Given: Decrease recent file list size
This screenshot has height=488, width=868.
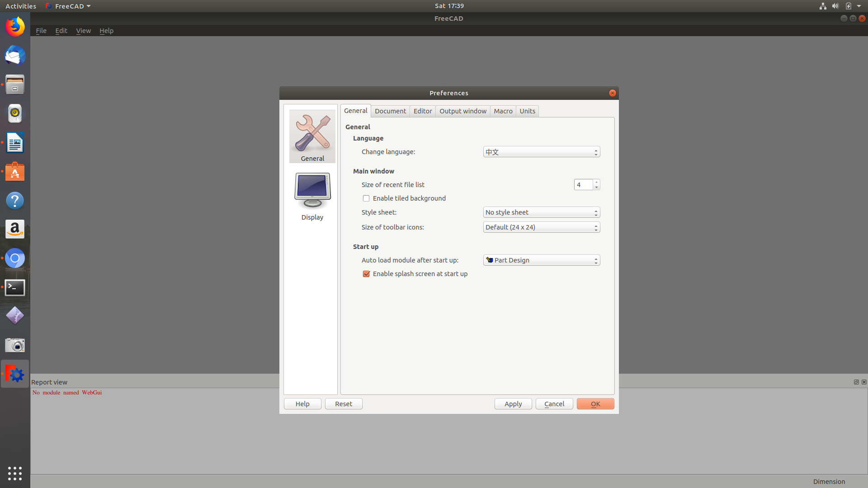Looking at the screenshot, I should 597,187.
